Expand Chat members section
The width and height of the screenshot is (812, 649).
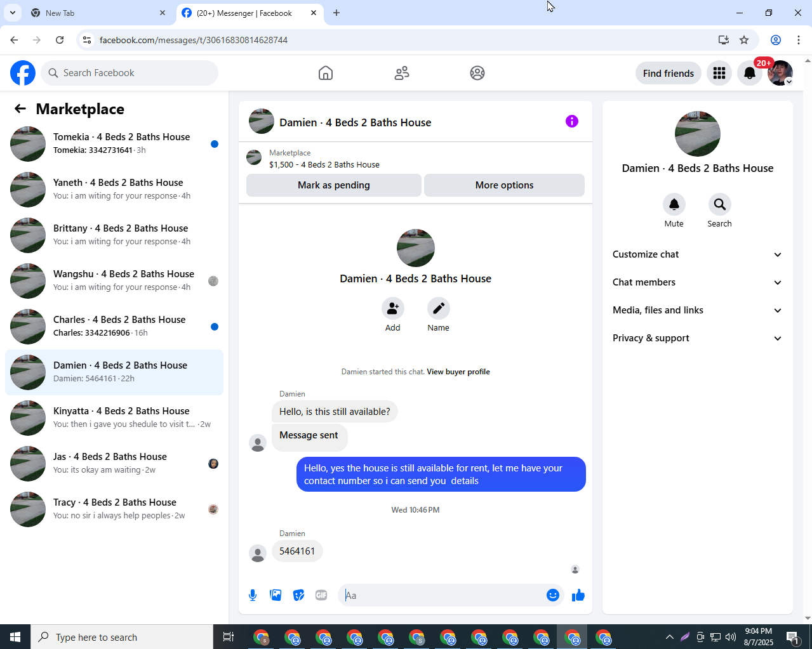698,282
